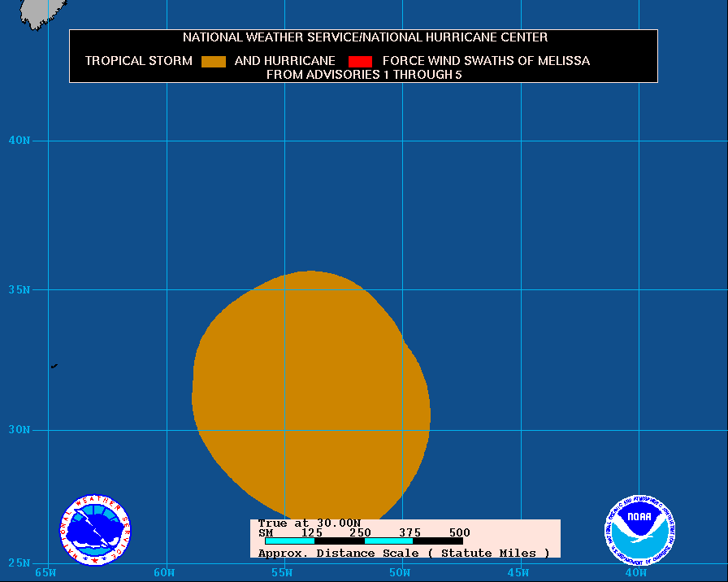Click the National Hurricane Center title text
The height and width of the screenshot is (582, 728).
coord(365,37)
